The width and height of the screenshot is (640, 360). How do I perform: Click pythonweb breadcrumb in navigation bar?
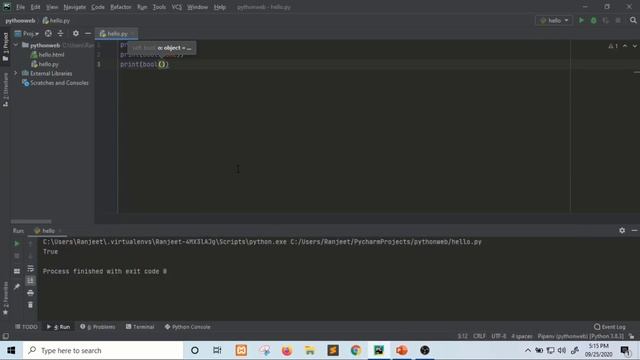coord(20,20)
